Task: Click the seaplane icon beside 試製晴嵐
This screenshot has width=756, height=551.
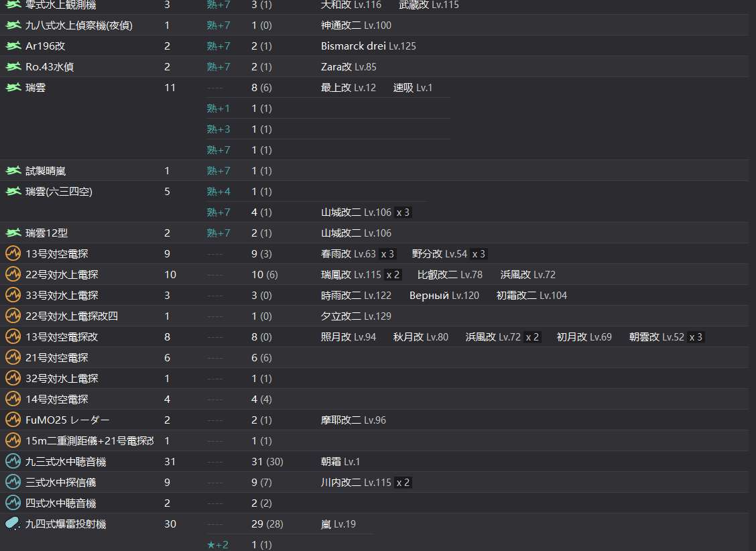Action: 13,171
